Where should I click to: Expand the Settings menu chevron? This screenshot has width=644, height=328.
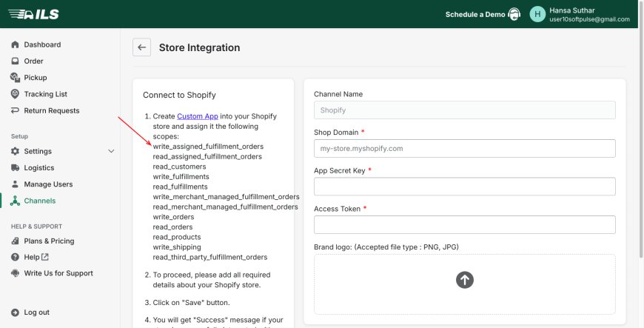[111, 151]
